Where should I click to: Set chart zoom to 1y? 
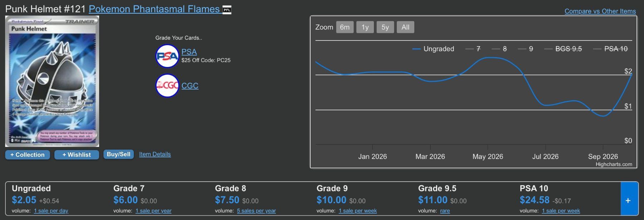(365, 27)
